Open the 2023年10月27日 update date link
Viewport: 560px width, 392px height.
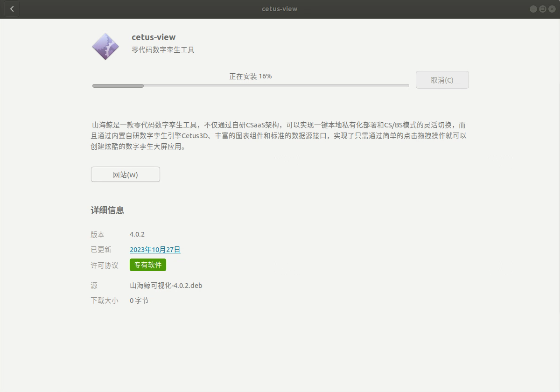(x=155, y=250)
